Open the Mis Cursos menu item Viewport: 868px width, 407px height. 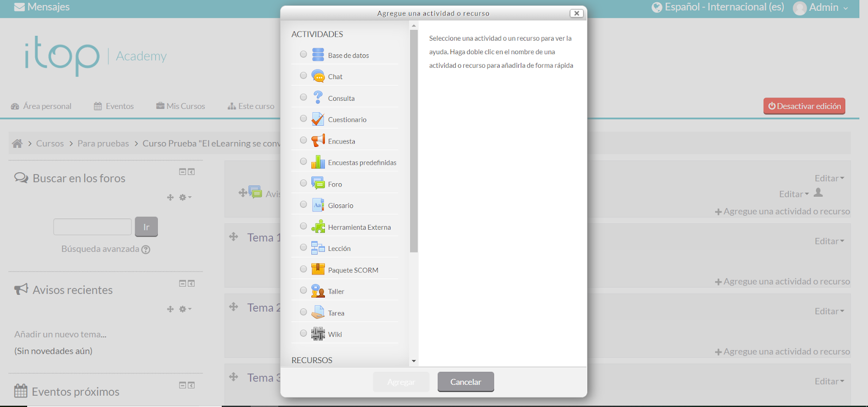pos(181,106)
